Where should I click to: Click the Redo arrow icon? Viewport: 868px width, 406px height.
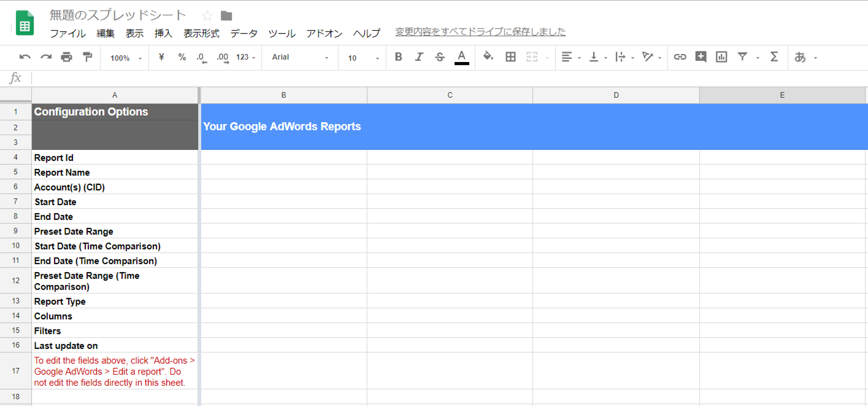(x=46, y=57)
